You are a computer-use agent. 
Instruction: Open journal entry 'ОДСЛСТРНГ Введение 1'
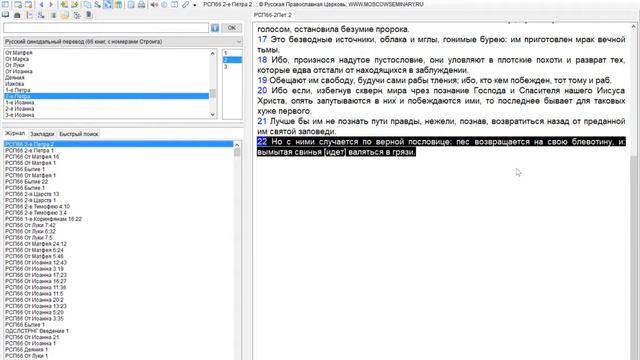point(37,331)
